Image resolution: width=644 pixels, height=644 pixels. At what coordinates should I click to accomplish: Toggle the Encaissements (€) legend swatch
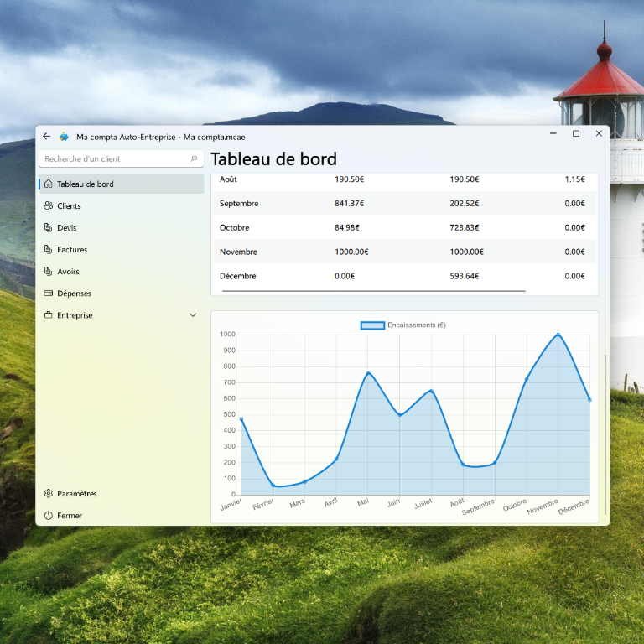[372, 325]
